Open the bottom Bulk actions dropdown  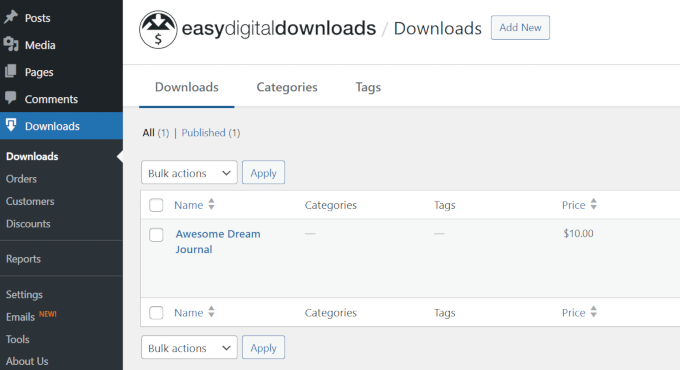click(x=189, y=347)
